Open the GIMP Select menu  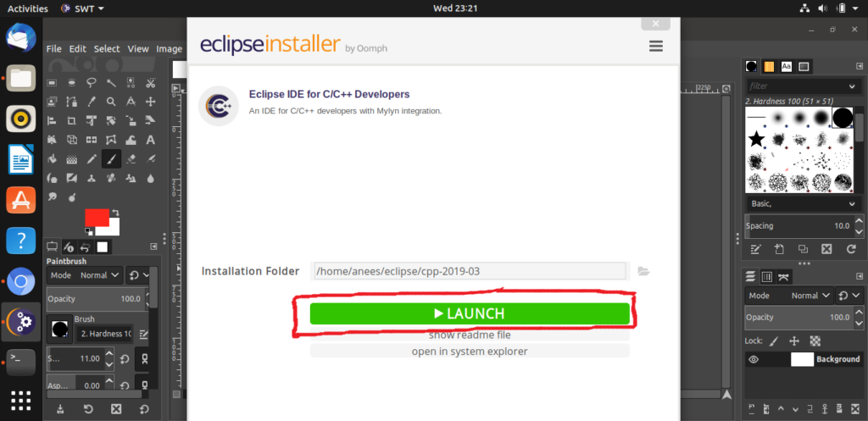click(106, 48)
